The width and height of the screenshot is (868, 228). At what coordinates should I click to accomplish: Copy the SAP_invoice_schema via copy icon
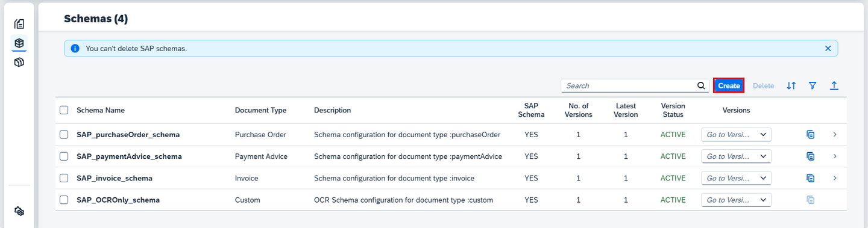click(x=811, y=178)
